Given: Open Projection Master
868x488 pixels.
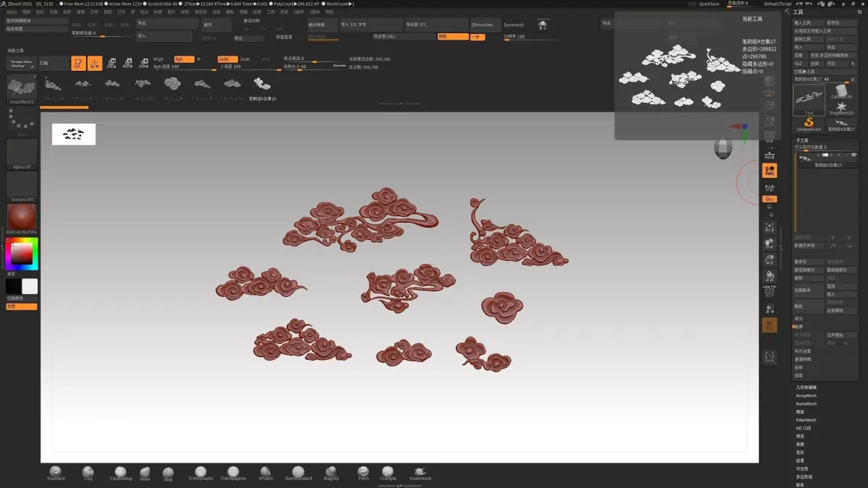Looking at the screenshot, I should (x=22, y=64).
